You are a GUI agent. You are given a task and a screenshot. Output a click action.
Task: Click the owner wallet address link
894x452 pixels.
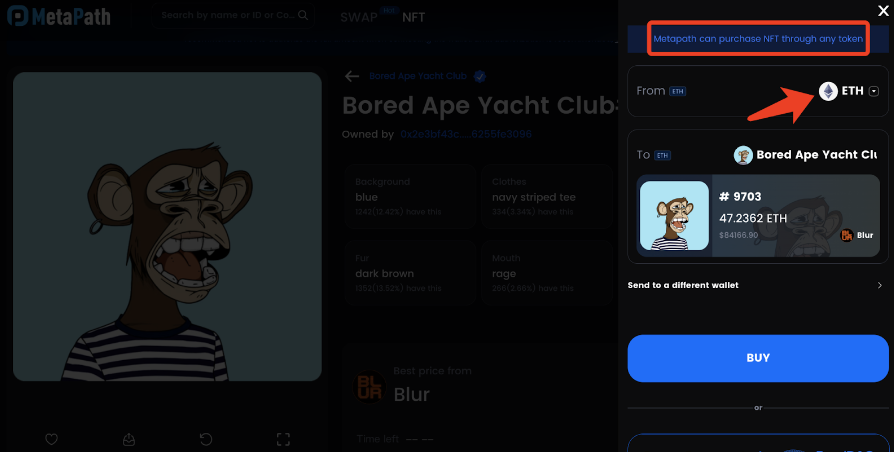[465, 134]
